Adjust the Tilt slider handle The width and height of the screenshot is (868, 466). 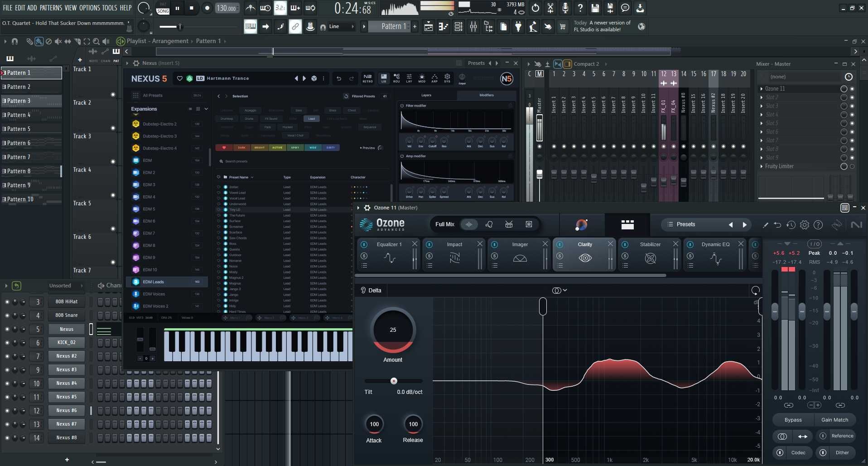coord(394,381)
